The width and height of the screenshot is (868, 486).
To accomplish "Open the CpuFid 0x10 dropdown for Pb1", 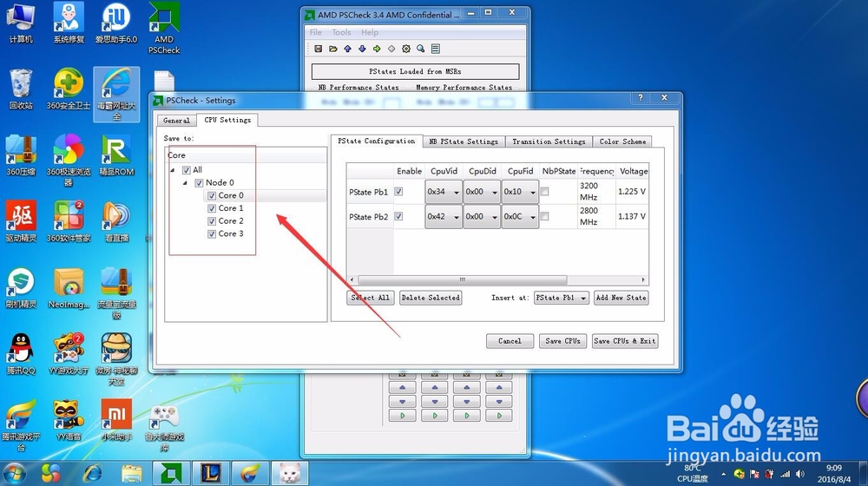I will [x=520, y=192].
